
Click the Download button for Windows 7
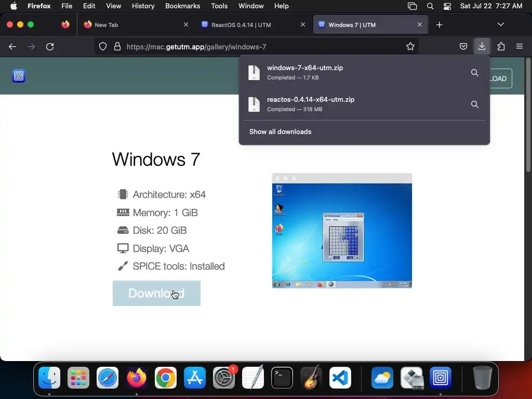[x=156, y=293]
